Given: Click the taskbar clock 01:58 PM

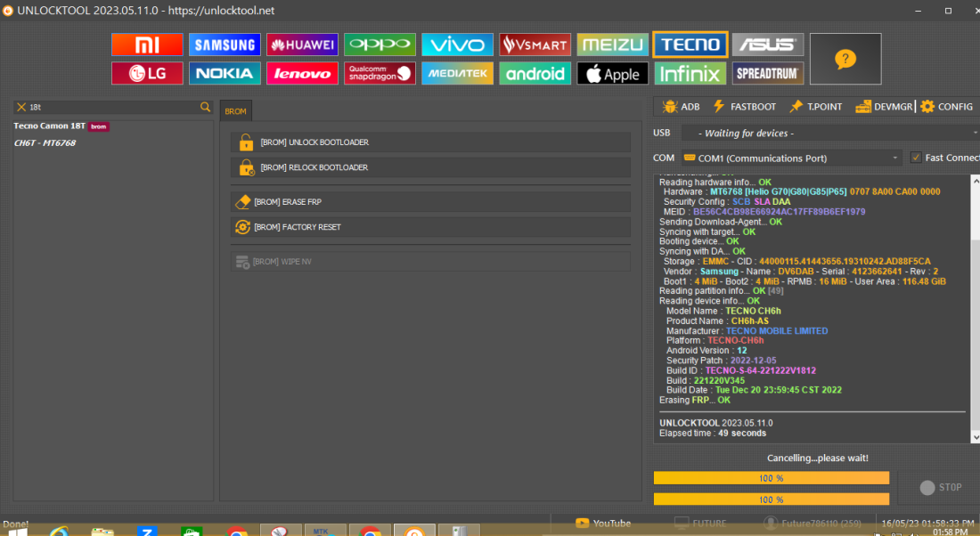Looking at the screenshot, I should (951, 532).
